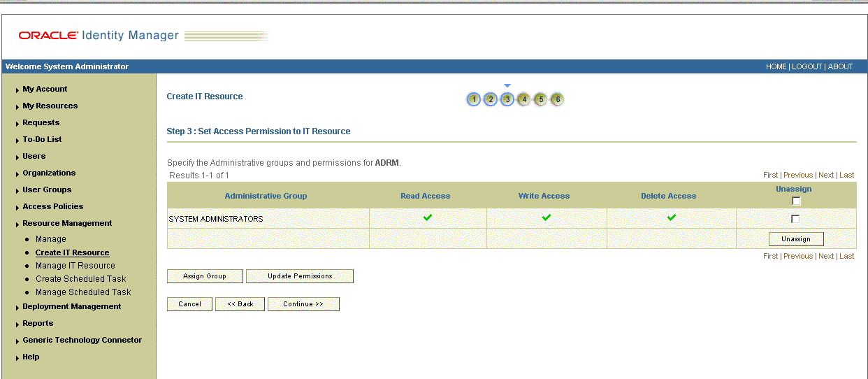Go to HOME link in header

776,67
